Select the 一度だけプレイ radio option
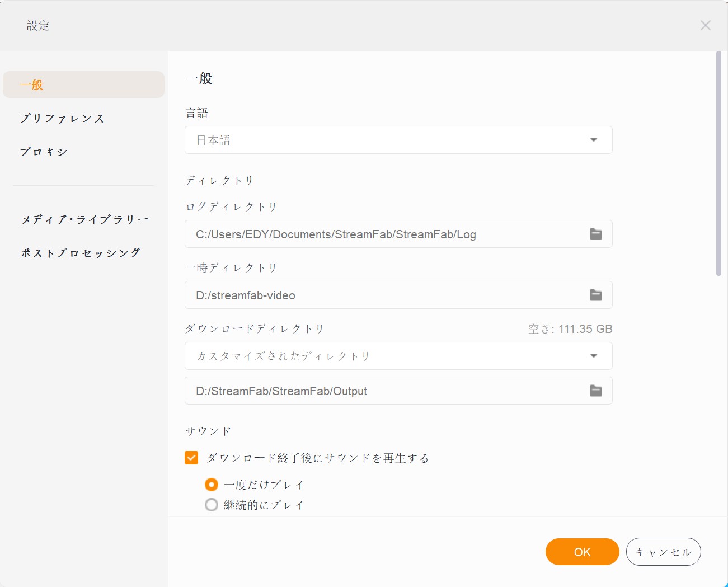 212,485
